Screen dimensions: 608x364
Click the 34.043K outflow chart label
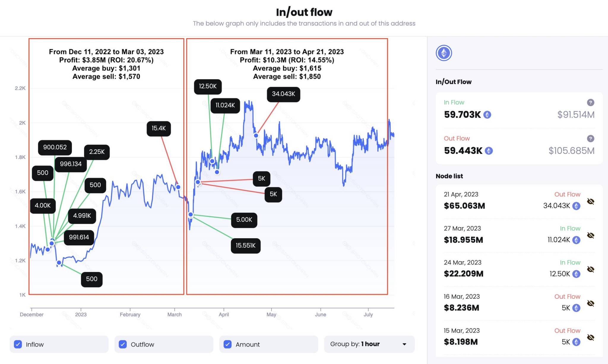(x=283, y=94)
